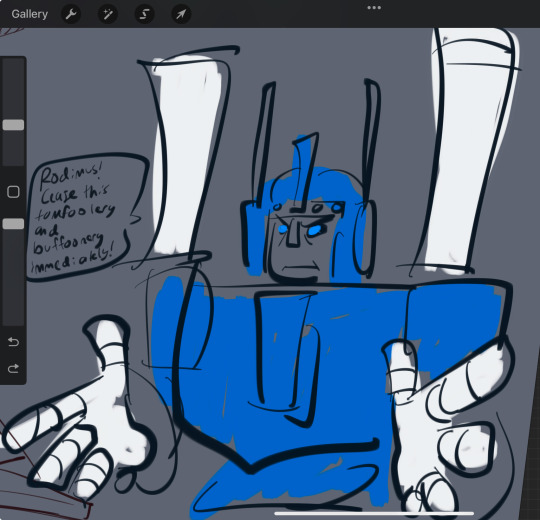Click the brush size slider handle
This screenshot has width=540, height=520.
13,125
